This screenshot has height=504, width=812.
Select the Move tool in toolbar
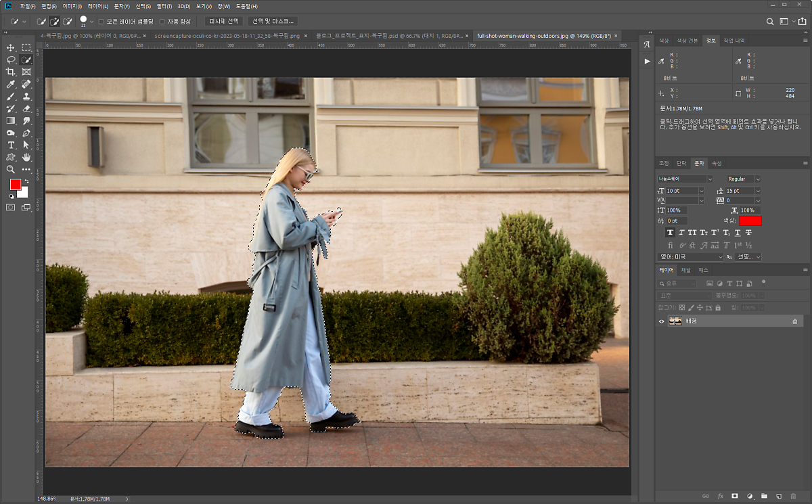tap(11, 48)
